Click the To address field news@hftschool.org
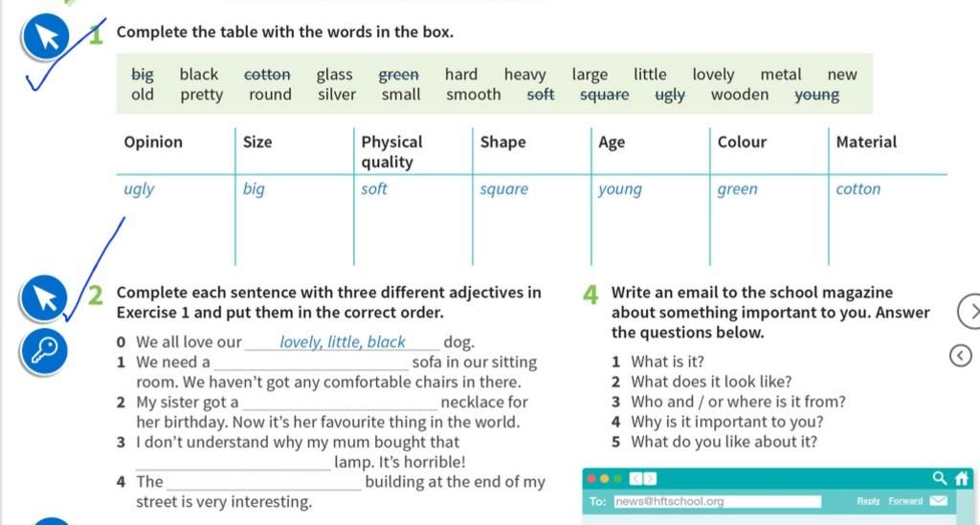 tap(718, 501)
